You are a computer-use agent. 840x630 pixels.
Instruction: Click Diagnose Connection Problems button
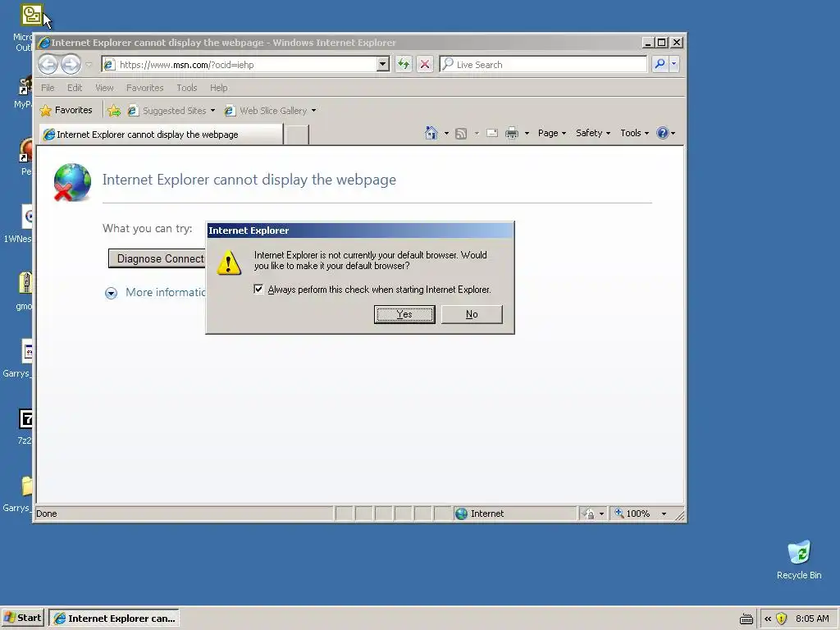pyautogui.click(x=157, y=258)
